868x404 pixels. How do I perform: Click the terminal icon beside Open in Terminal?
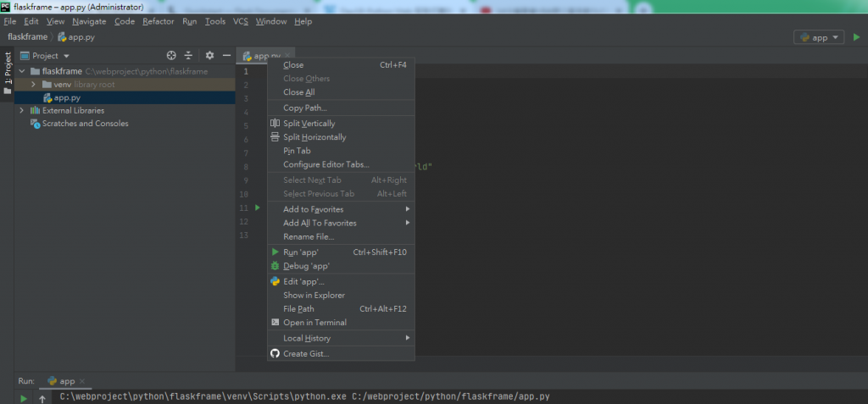click(275, 322)
